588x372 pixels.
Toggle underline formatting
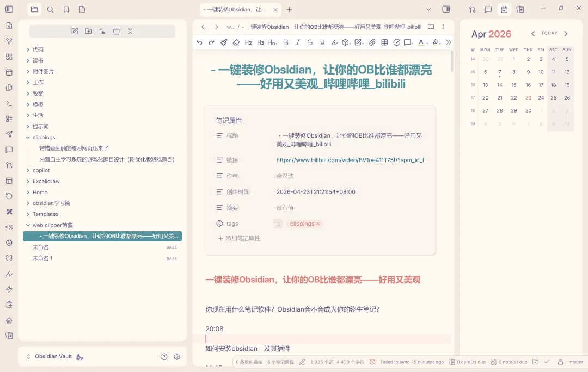click(322, 42)
